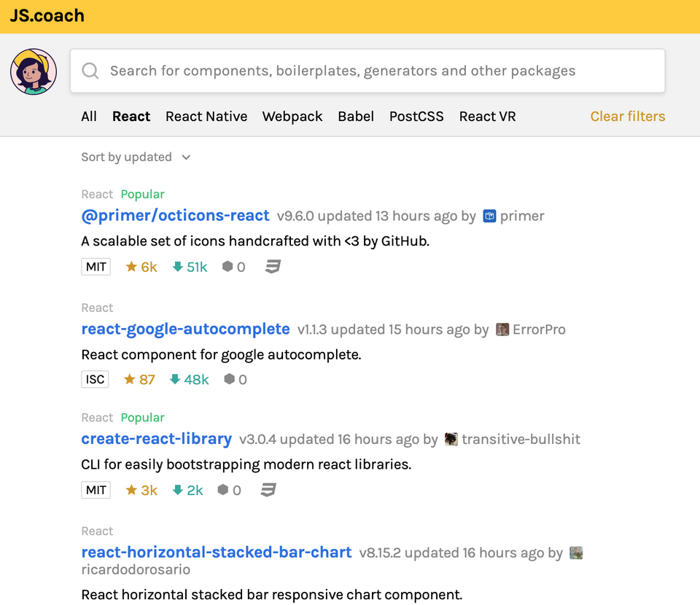Screen dimensions: 700x605
Task: Click primer author avatar icon
Action: pyautogui.click(x=489, y=216)
